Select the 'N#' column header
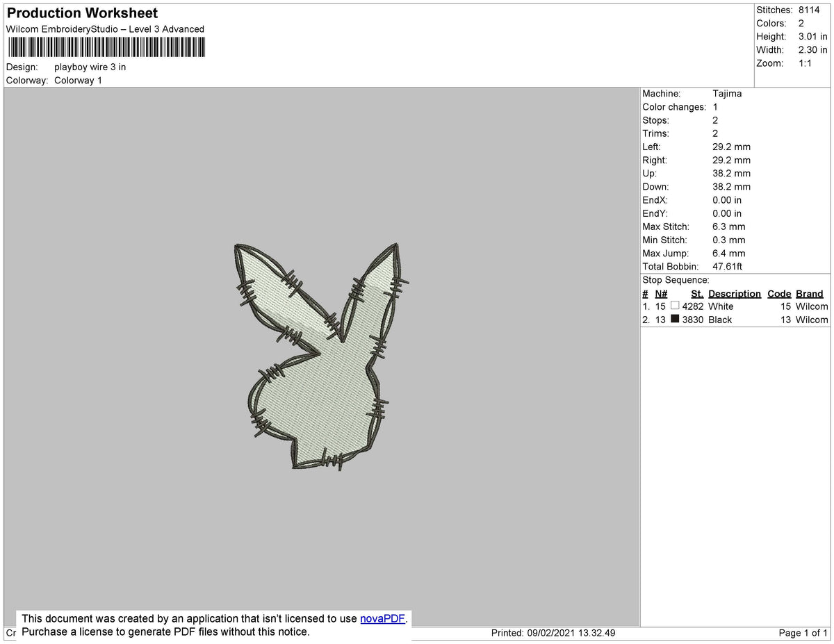Viewport: 834px width, 644px height. pyautogui.click(x=661, y=294)
